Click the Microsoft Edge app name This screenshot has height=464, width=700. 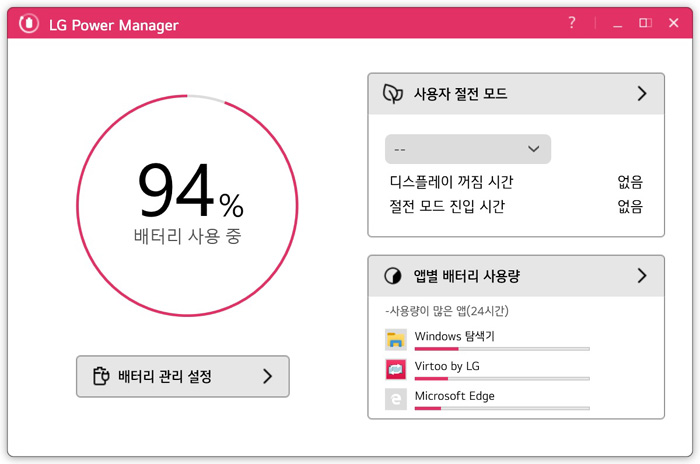tap(454, 396)
